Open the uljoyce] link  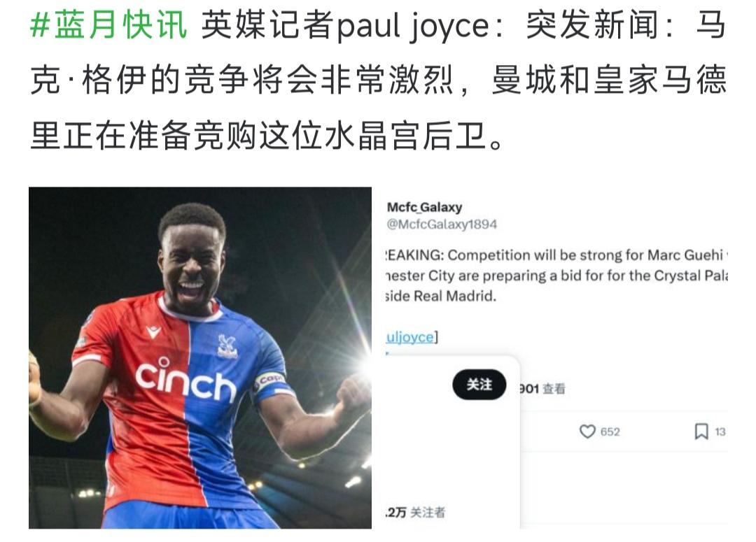[x=412, y=337]
